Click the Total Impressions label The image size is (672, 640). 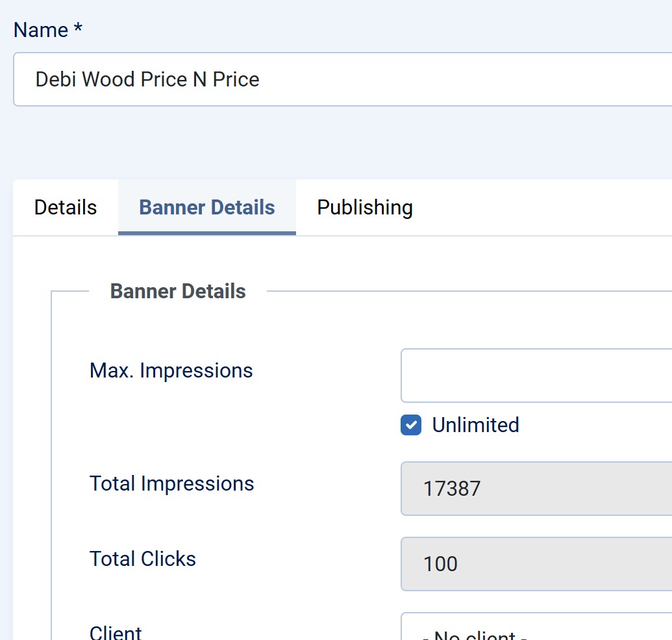coord(171,484)
